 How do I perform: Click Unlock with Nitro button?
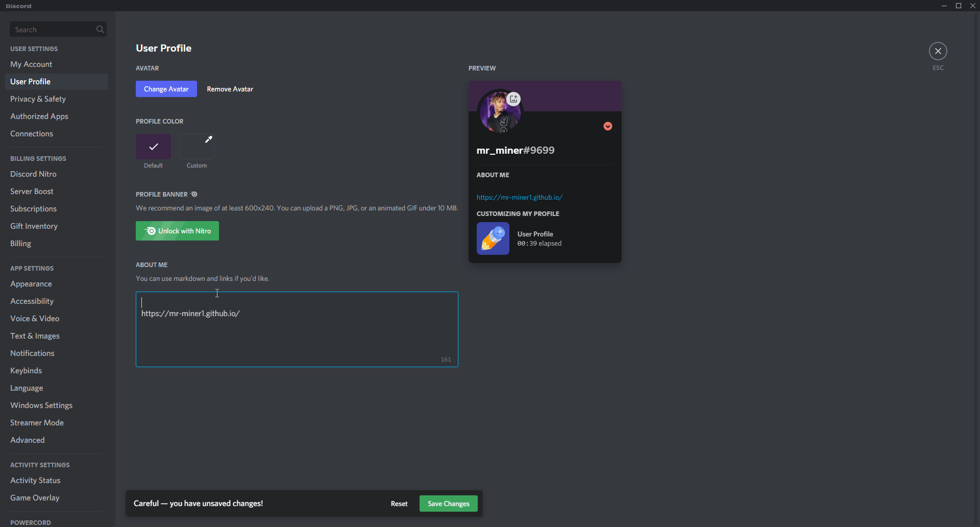pyautogui.click(x=177, y=231)
